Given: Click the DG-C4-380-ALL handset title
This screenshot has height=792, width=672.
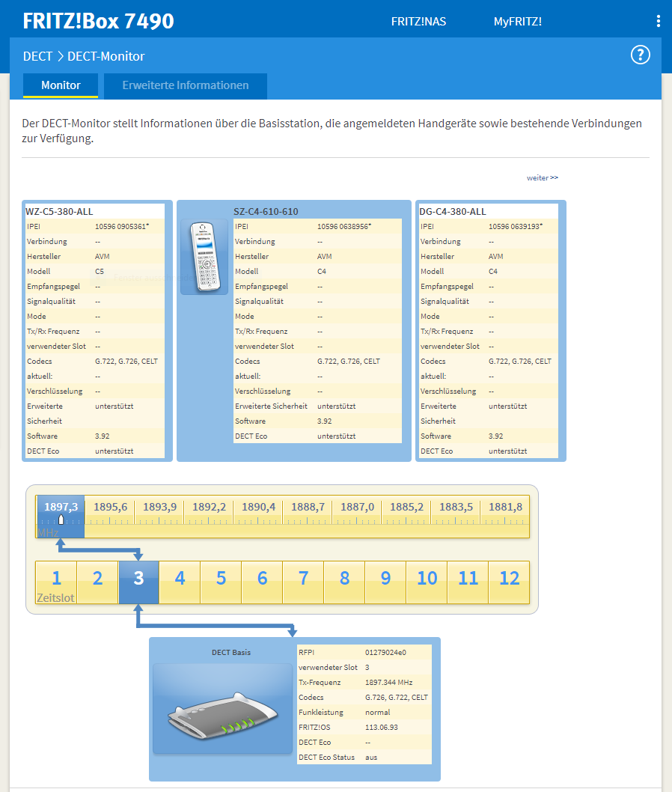Looking at the screenshot, I should click(x=452, y=211).
